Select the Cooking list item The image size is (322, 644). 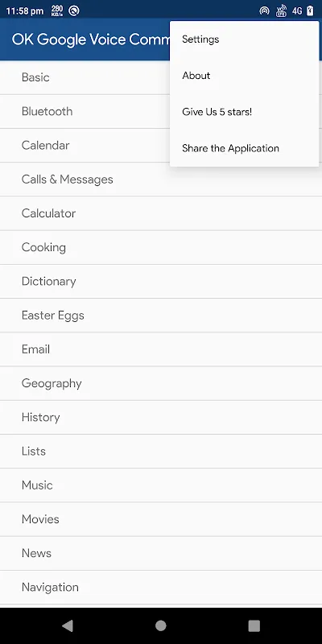click(161, 248)
